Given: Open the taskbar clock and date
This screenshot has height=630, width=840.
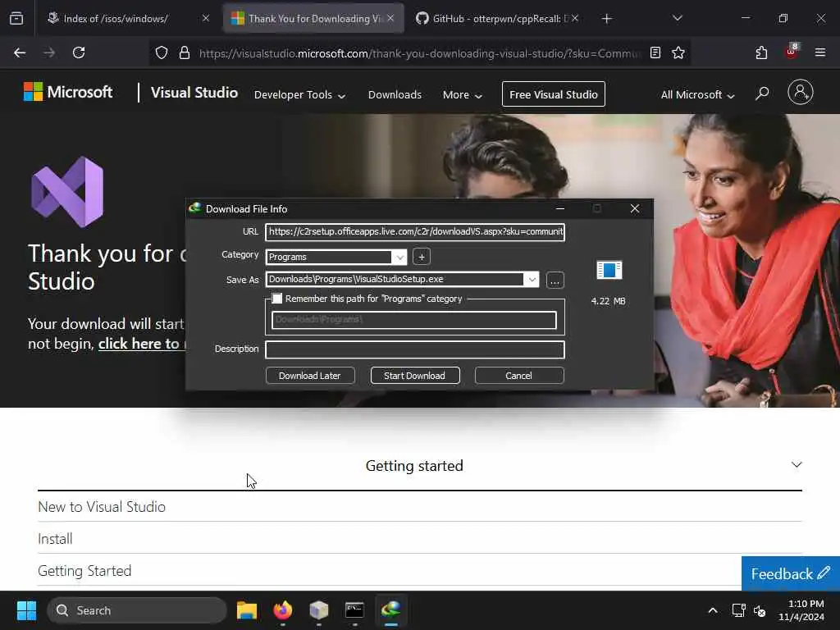Looking at the screenshot, I should point(801,610).
